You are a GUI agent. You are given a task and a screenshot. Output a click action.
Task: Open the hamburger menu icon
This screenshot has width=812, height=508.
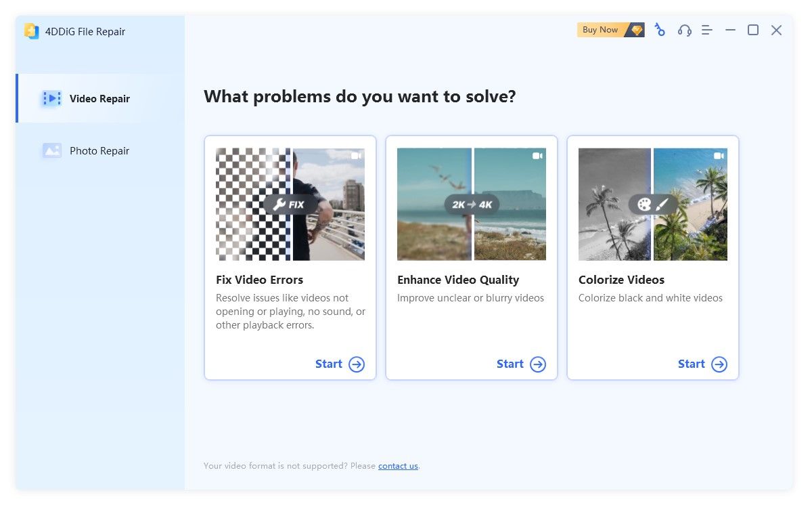click(x=706, y=30)
